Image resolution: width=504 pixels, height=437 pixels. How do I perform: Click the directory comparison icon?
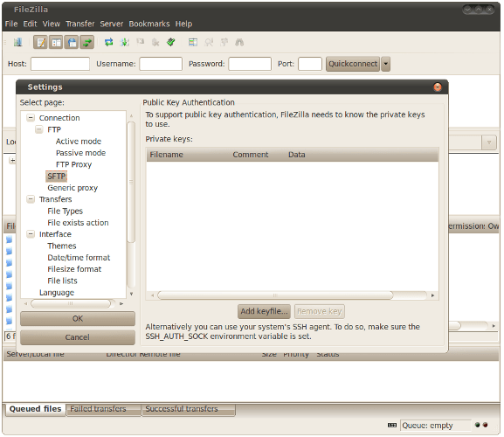(x=209, y=42)
